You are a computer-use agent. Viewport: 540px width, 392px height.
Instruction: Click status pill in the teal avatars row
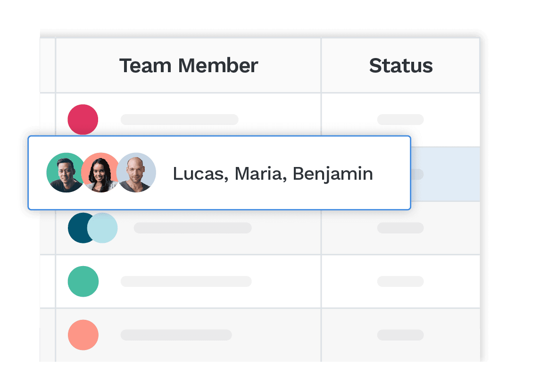click(x=400, y=228)
